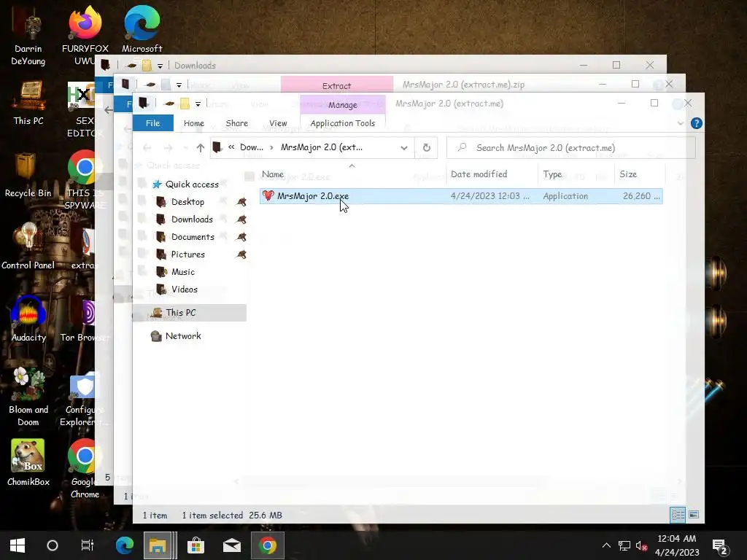Click Extract tab in zip window

click(337, 86)
